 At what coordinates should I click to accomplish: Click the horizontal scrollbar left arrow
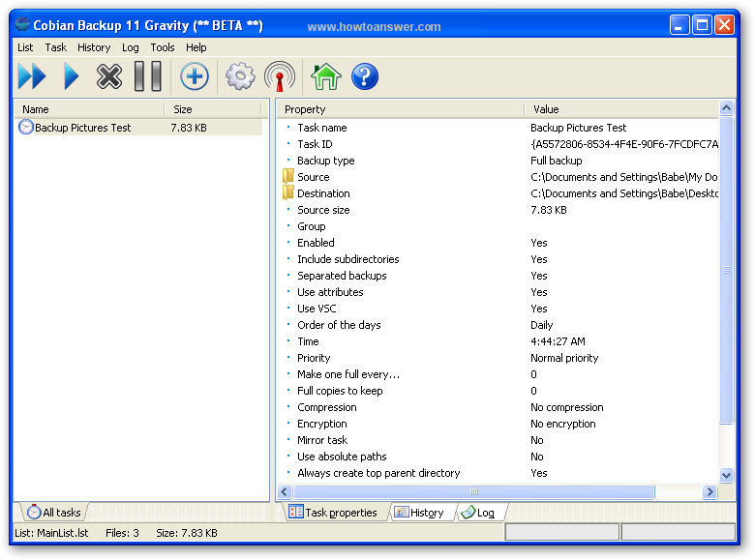click(x=285, y=491)
